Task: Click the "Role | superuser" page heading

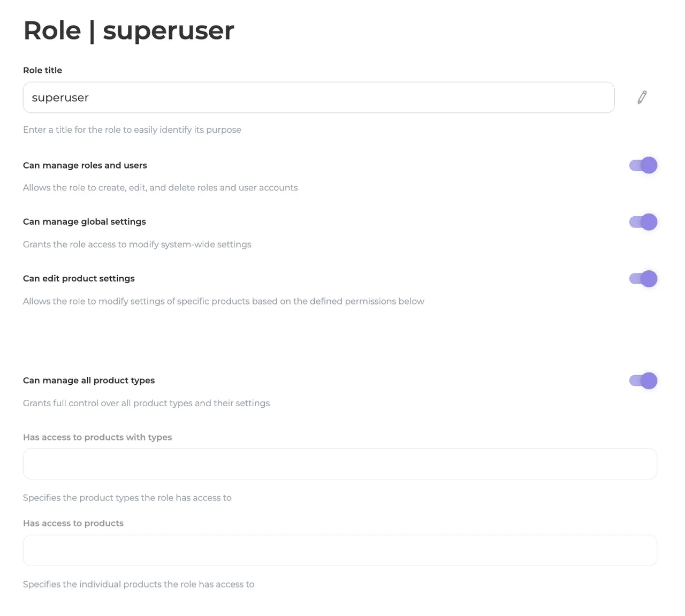Action: [x=128, y=31]
